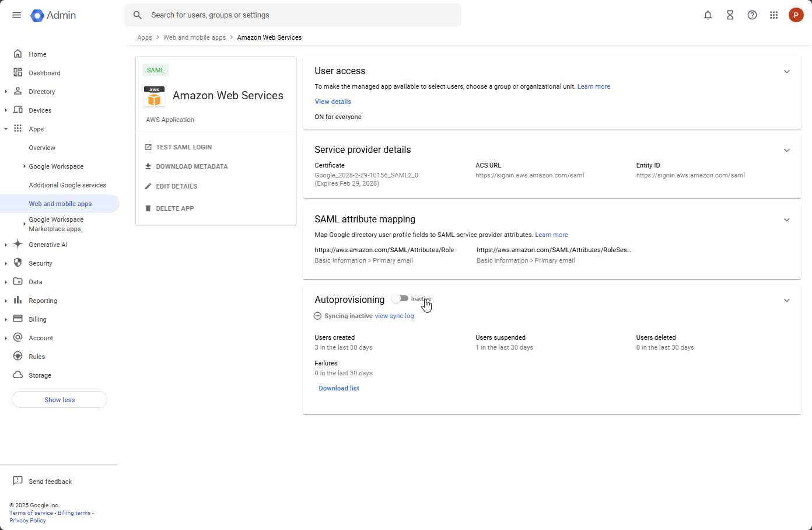Viewport: 812px width, 530px height.
Task: Open the Billing terms link
Action: (74, 513)
